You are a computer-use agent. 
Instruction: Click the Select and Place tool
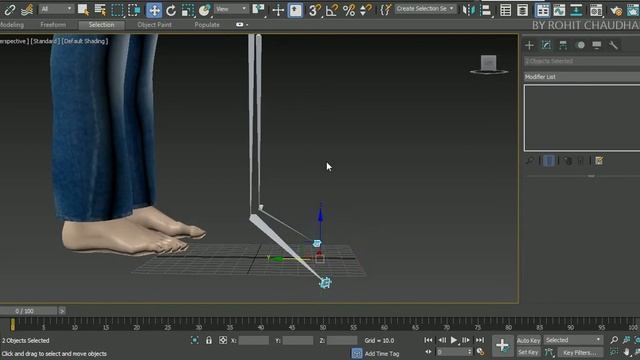[x=205, y=10]
